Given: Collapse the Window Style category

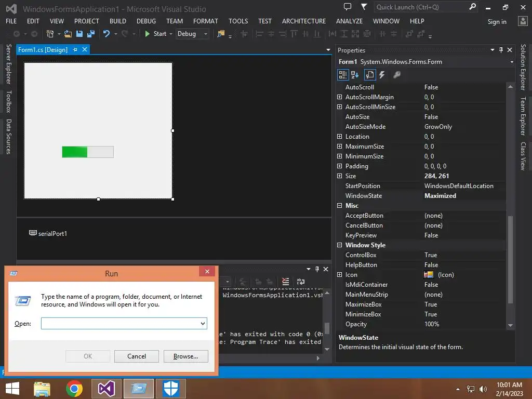Looking at the screenshot, I should click(339, 245).
